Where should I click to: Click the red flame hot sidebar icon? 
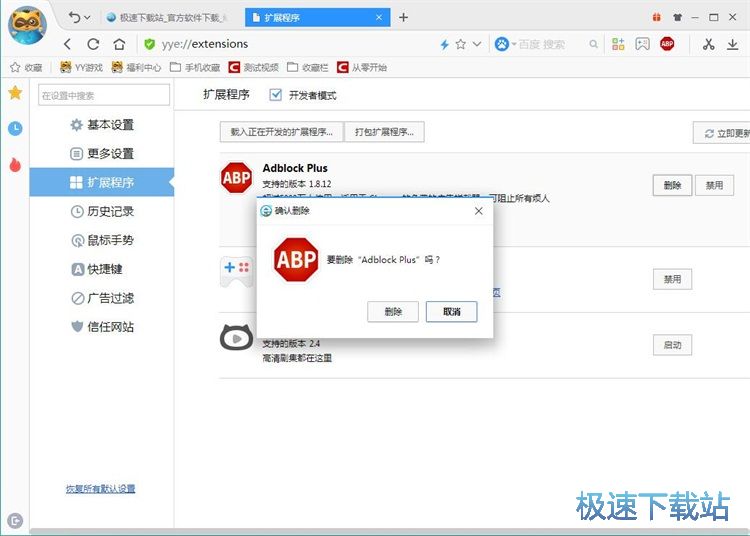point(15,164)
